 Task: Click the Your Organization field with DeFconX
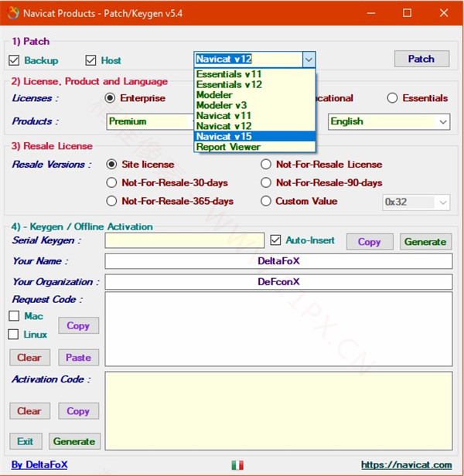coord(278,282)
